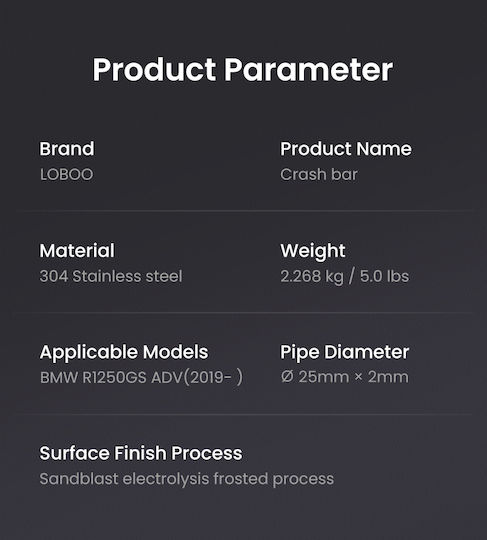This screenshot has width=487, height=540.
Task: Select the Material label
Action: pos(77,250)
